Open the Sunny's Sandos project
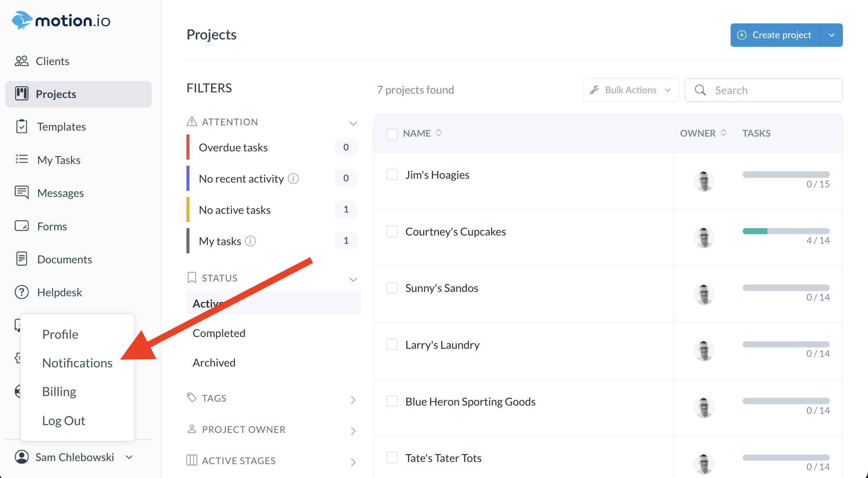Image resolution: width=868 pixels, height=478 pixels. point(441,288)
